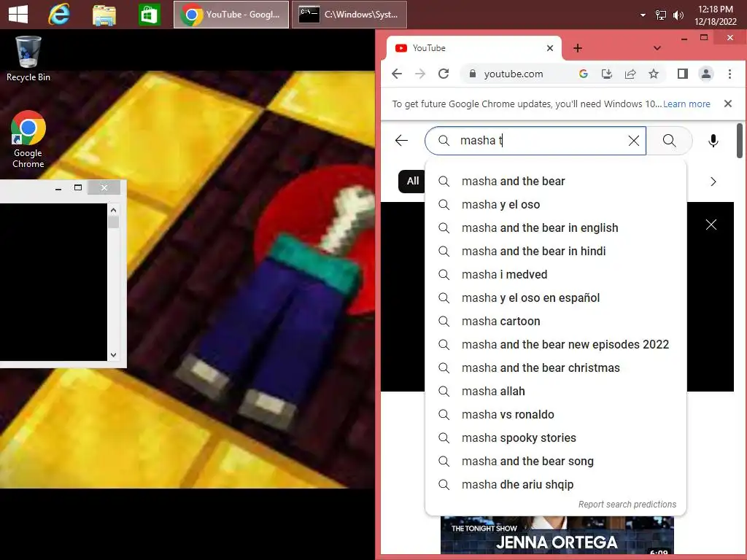
Task: Open File Explorer from taskbar
Action: (104, 15)
